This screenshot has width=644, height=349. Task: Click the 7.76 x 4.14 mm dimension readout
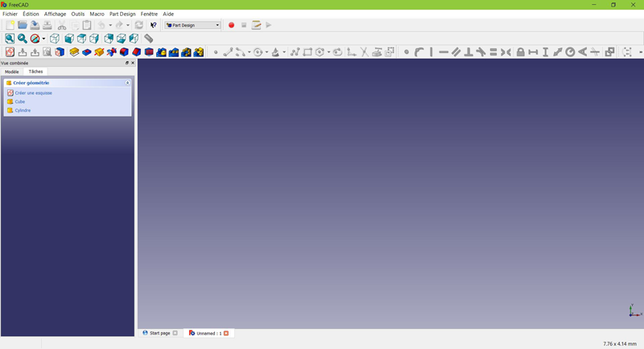click(620, 343)
